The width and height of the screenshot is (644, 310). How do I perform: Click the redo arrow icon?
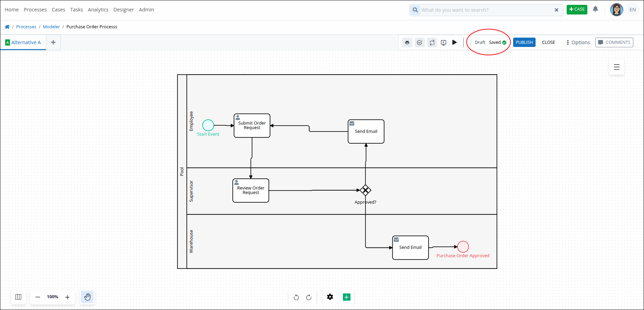coord(309,297)
